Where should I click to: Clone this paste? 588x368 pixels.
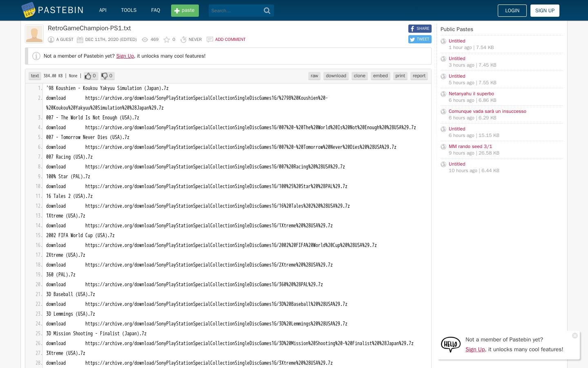point(360,76)
